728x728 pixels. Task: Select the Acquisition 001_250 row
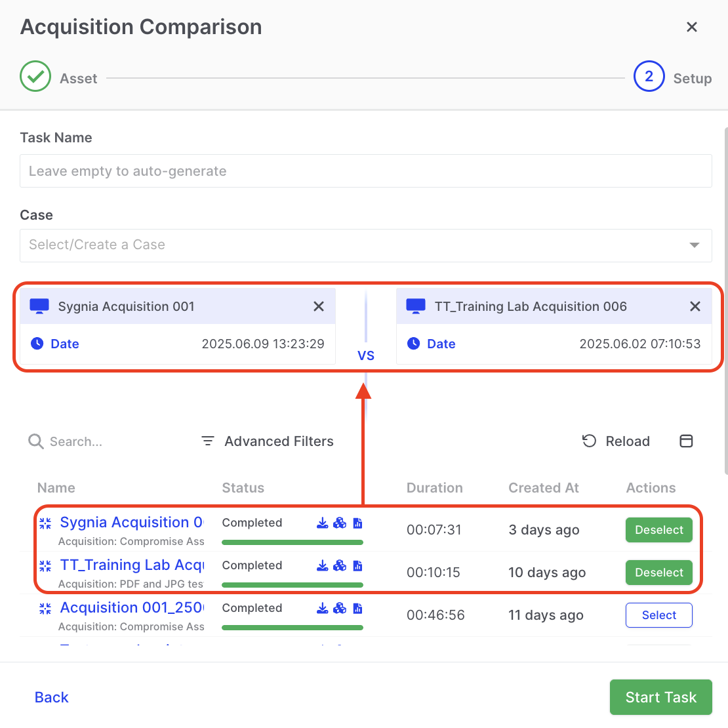pos(658,615)
